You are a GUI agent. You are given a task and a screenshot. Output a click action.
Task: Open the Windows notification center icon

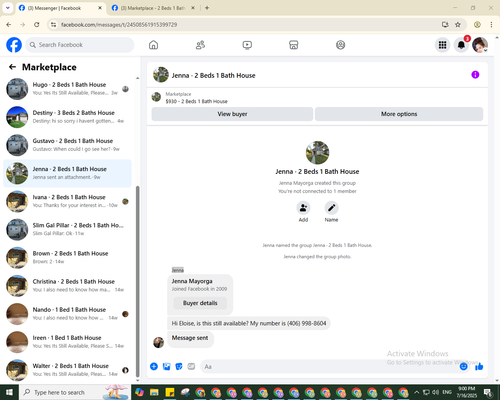click(488, 392)
